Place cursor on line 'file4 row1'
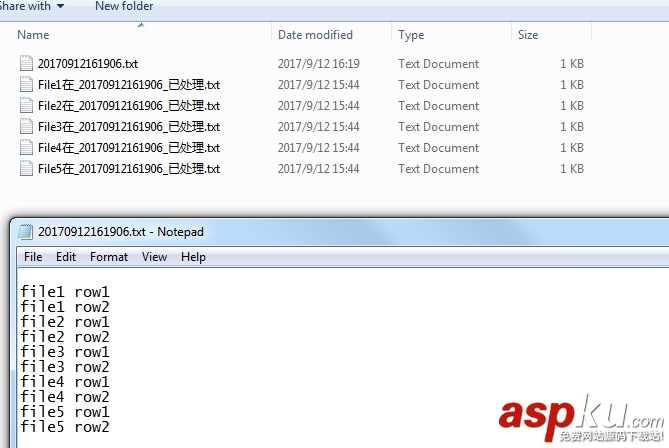 pyautogui.click(x=65, y=381)
